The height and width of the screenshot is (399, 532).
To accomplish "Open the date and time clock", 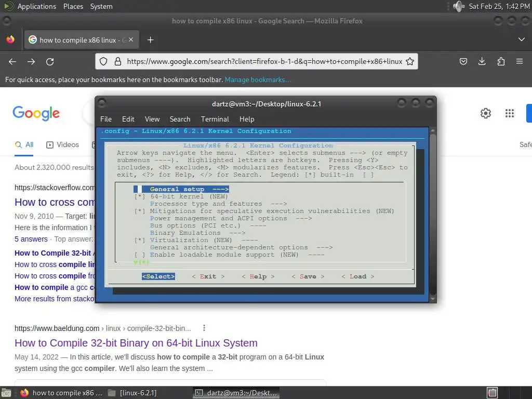I will (x=499, y=6).
